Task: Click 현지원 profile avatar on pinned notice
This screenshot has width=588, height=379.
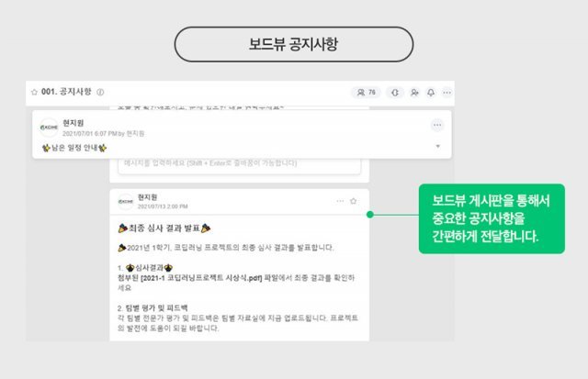Action: [x=49, y=128]
